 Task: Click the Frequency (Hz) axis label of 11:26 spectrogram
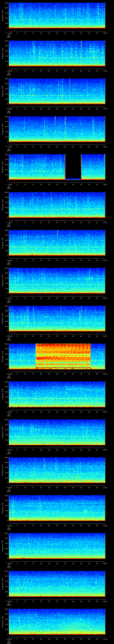[x=3, y=470]
